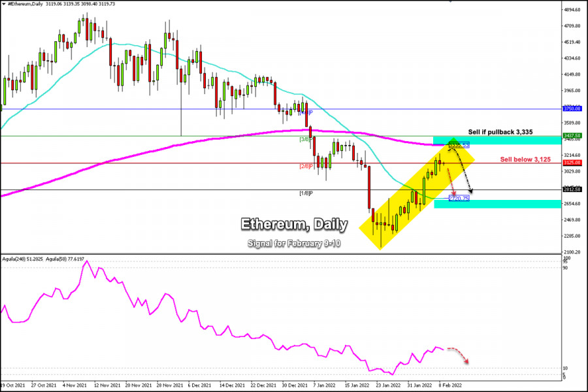Image resolution: width=588 pixels, height=392 pixels.
Task: Select the 'Sell below 3,125' text label
Action: (x=525, y=159)
